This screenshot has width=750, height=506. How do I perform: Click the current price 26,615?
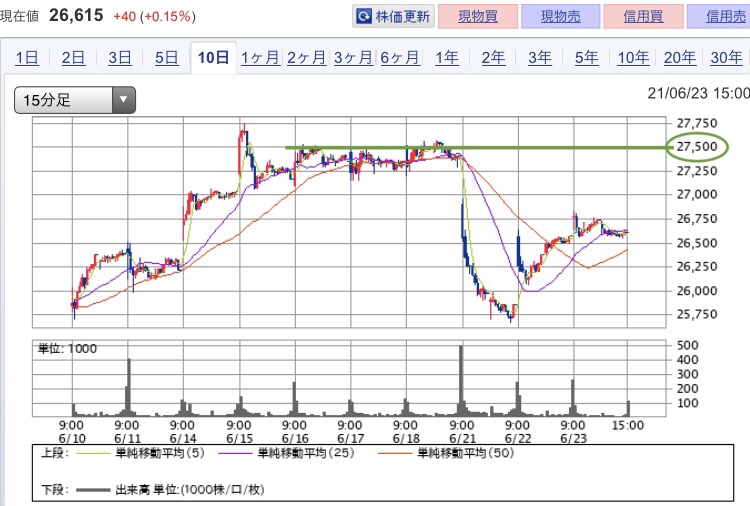76,15
